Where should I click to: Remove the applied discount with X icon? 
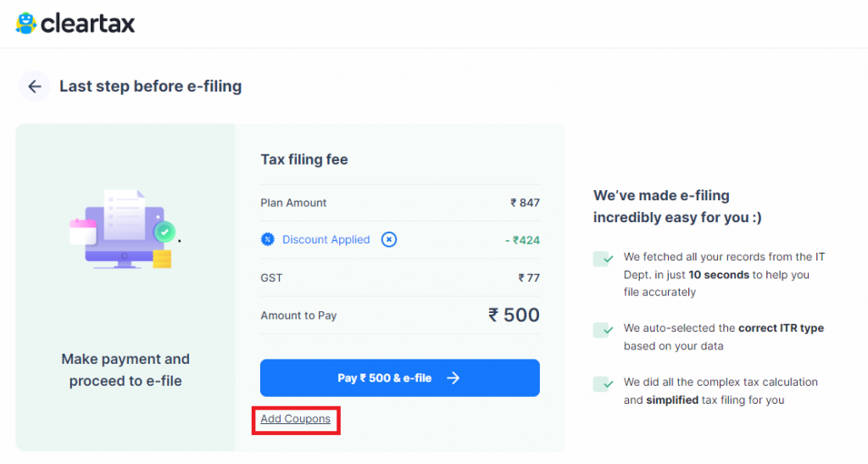(389, 240)
